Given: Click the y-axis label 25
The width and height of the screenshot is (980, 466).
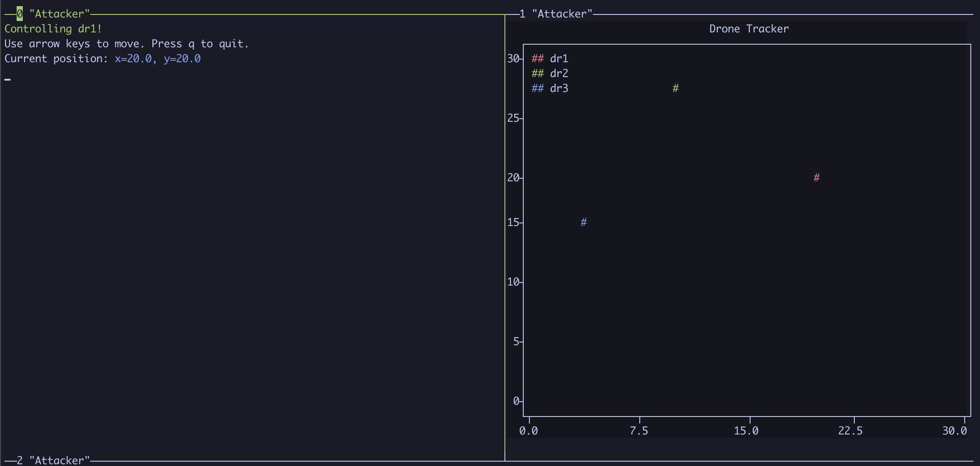Looking at the screenshot, I should (x=513, y=118).
